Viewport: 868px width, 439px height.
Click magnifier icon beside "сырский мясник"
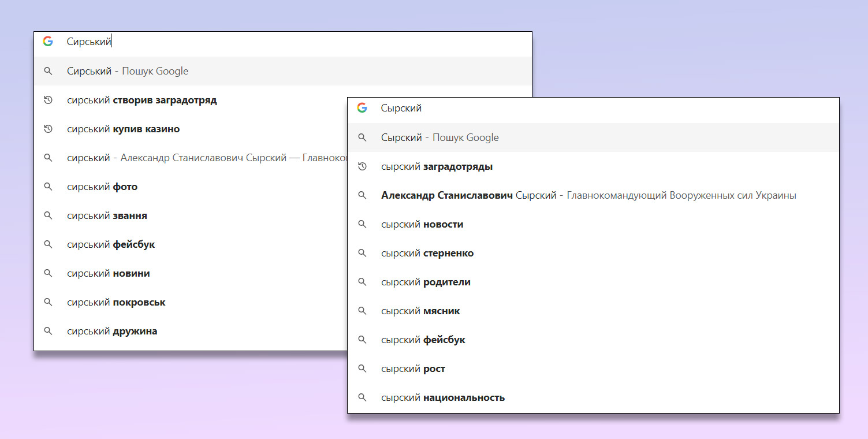coord(362,311)
